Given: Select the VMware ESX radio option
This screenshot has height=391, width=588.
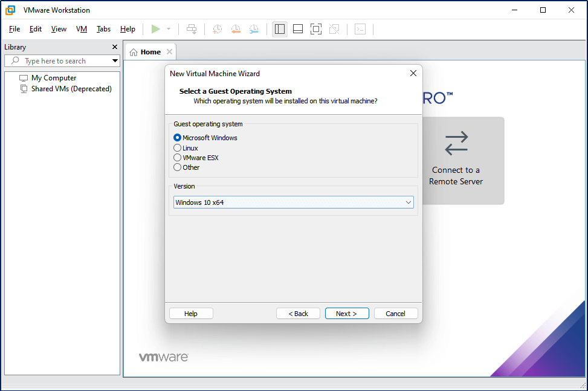Looking at the screenshot, I should coord(178,158).
